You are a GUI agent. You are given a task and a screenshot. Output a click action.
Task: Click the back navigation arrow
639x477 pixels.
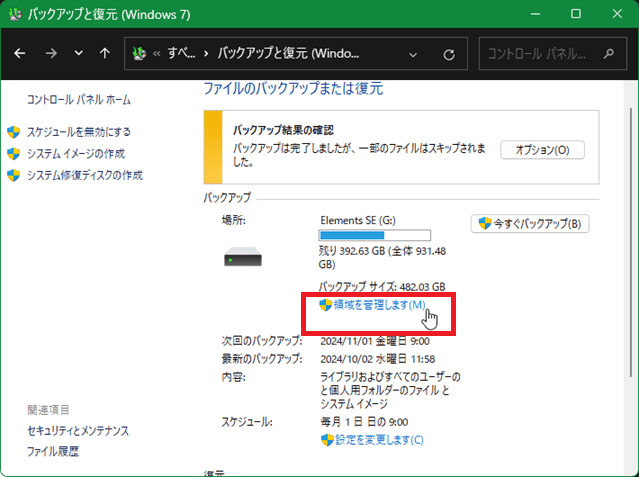21,53
